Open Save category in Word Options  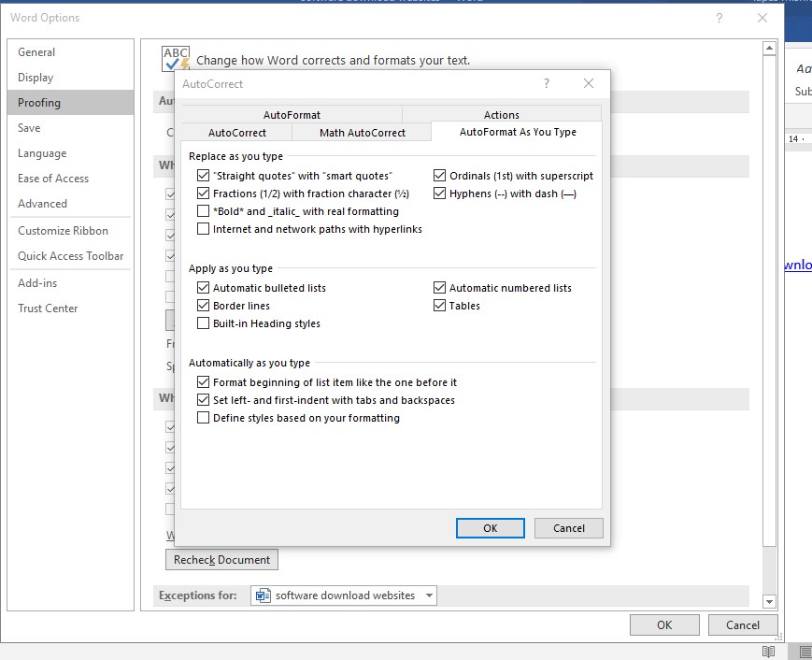tap(70, 128)
